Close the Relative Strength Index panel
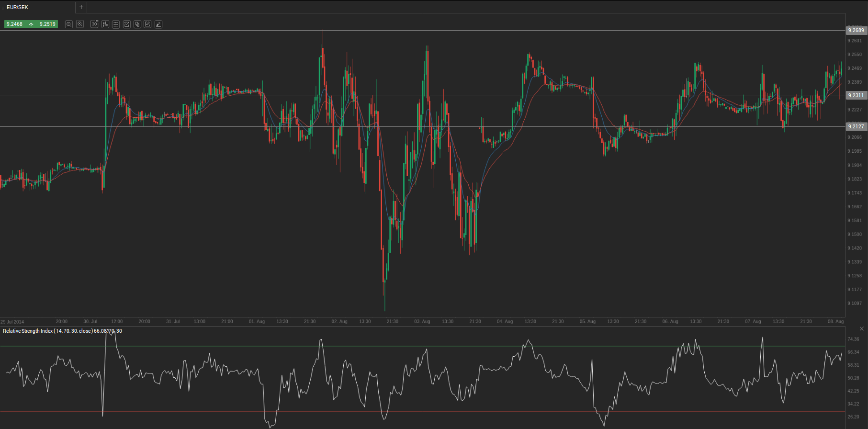The image size is (868, 429). 862,329
